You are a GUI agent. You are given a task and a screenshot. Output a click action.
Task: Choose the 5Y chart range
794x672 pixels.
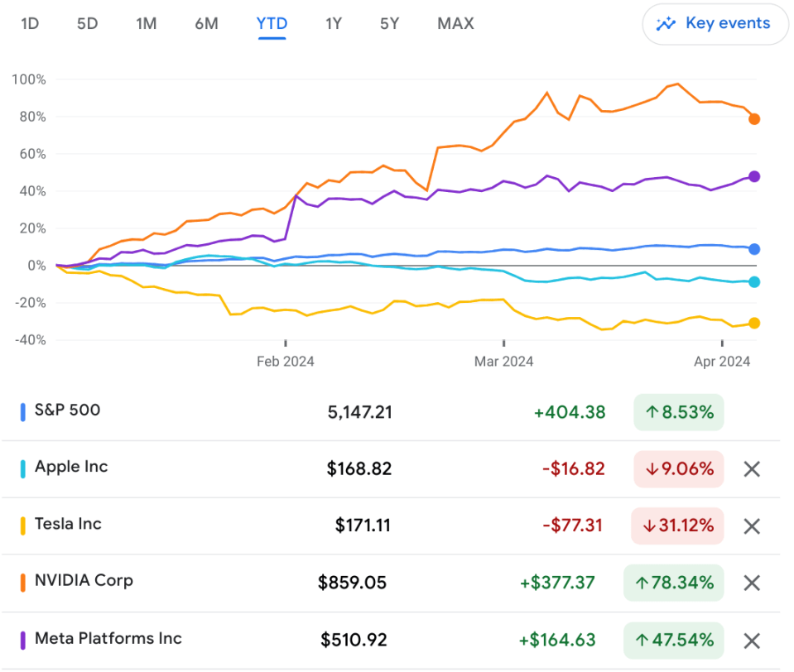[389, 24]
